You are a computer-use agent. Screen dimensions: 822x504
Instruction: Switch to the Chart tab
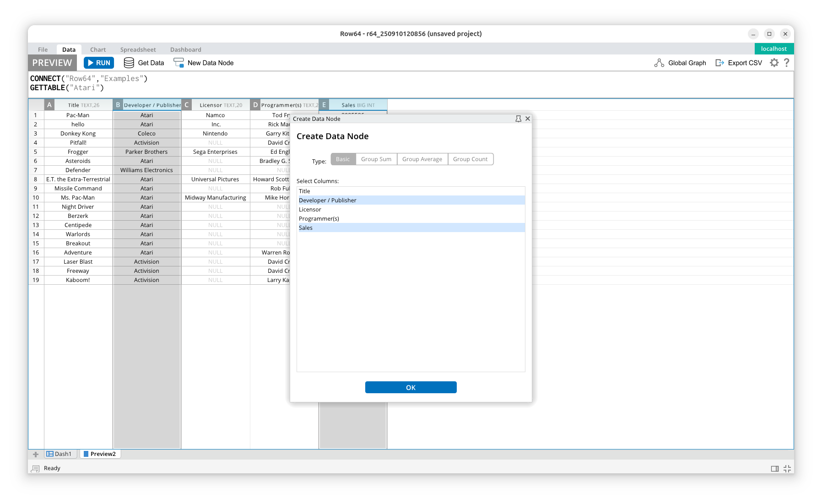97,49
